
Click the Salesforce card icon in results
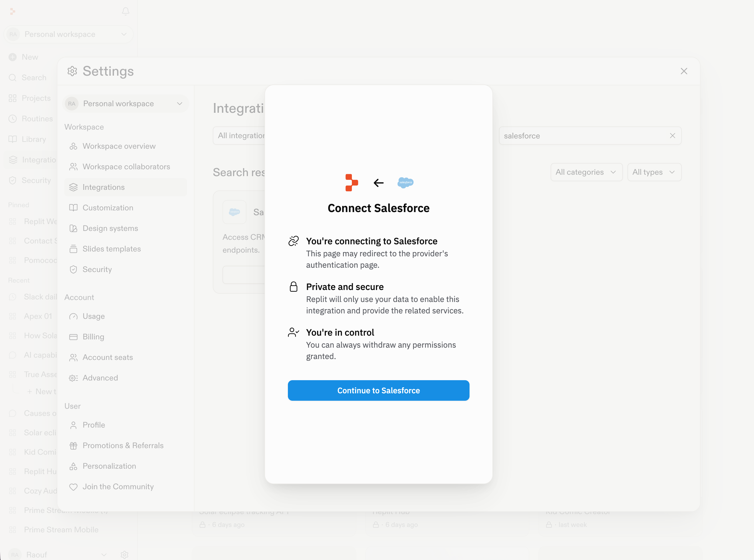(x=234, y=212)
